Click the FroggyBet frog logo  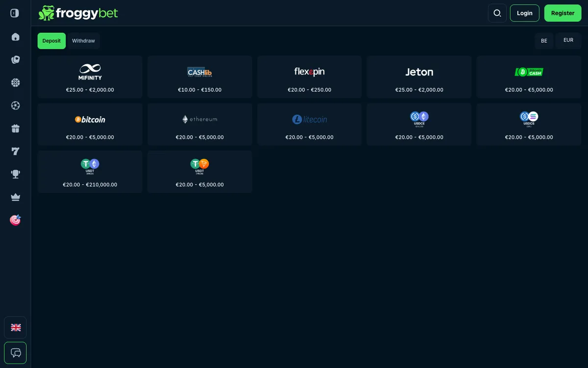click(78, 13)
